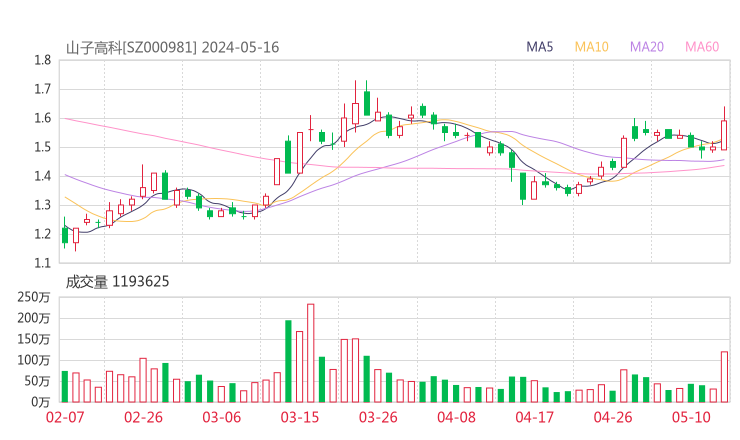Screen dimensions: 740x440
Task: Click the 1.4 price axis label
Action: [42, 176]
